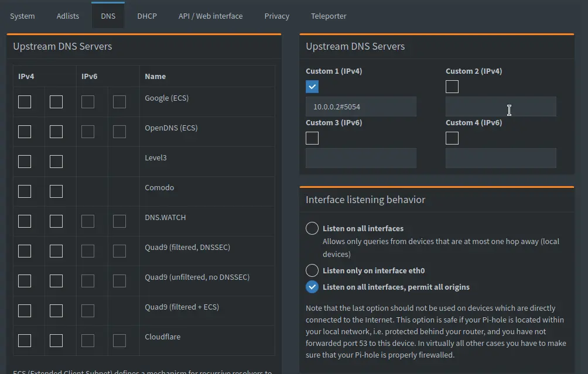Select second IPv4 checkbox for DNS.WATCH

click(56, 221)
